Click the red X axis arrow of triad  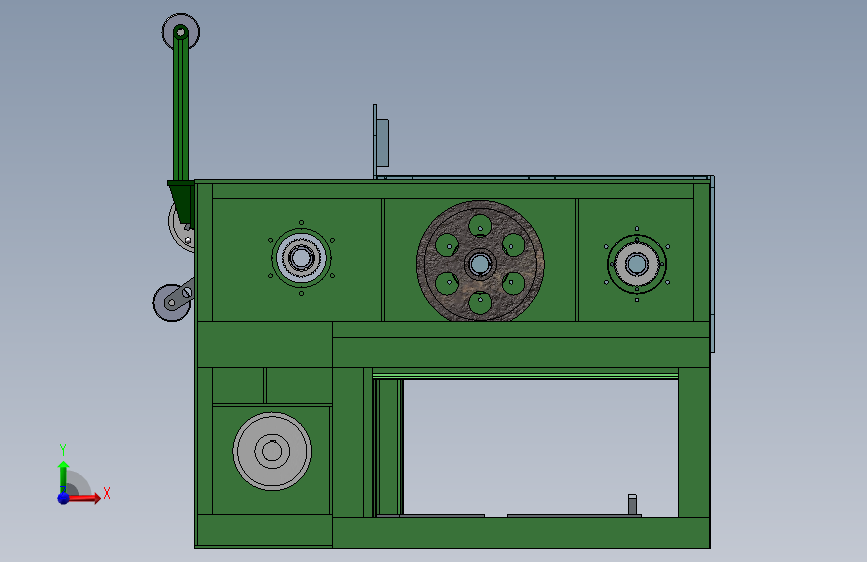click(x=83, y=498)
